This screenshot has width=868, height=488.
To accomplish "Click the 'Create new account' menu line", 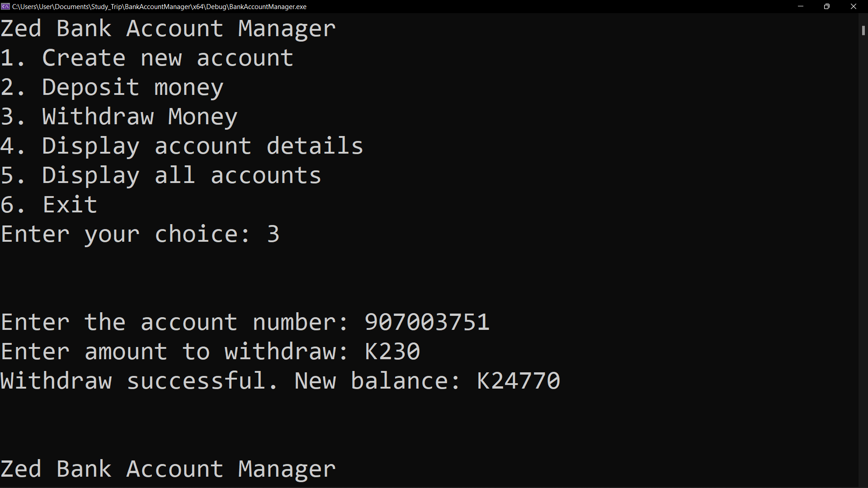I will point(147,58).
